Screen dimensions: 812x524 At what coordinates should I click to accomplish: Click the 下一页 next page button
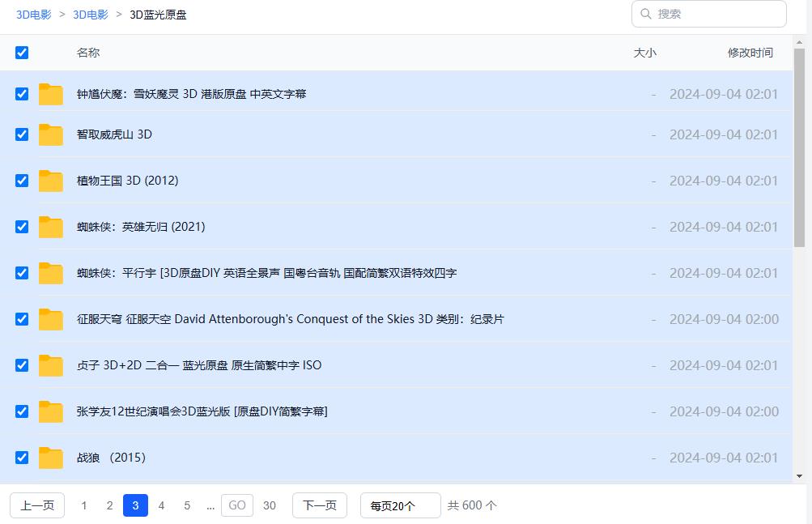319,505
